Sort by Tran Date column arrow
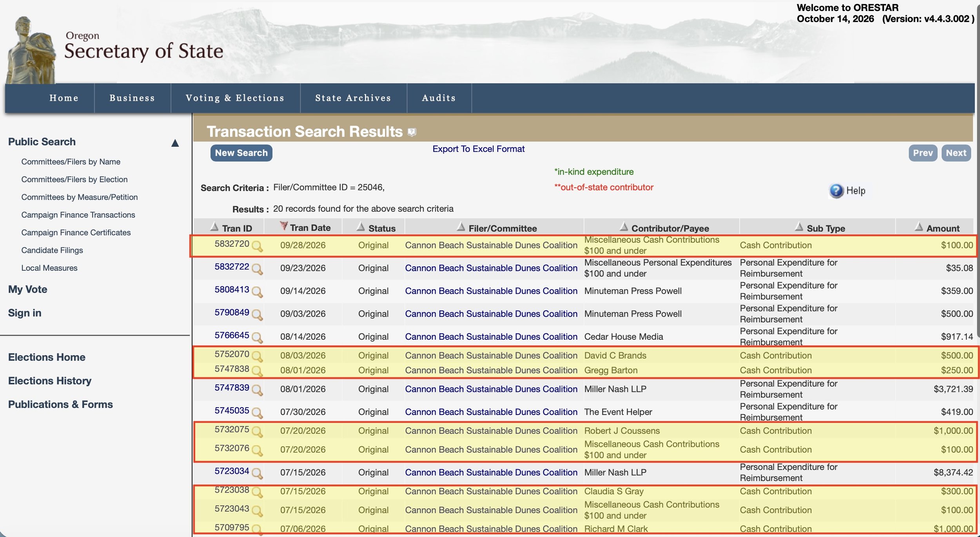This screenshot has height=537, width=980. [283, 226]
